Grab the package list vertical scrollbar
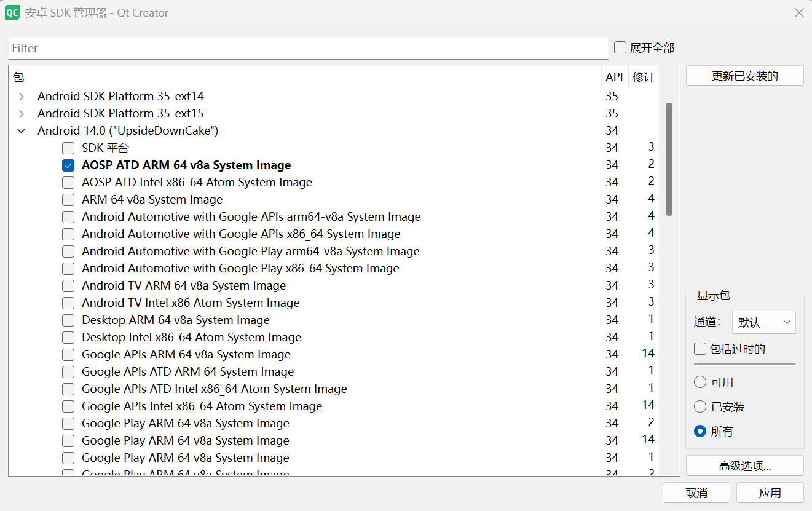 click(669, 159)
